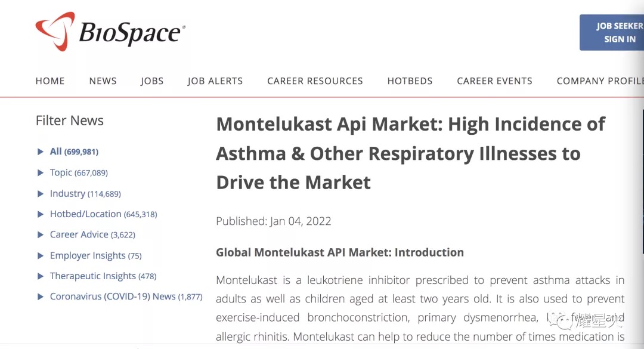Click the Montelukast Api Market article headline
644x349 pixels.
pyautogui.click(x=411, y=153)
